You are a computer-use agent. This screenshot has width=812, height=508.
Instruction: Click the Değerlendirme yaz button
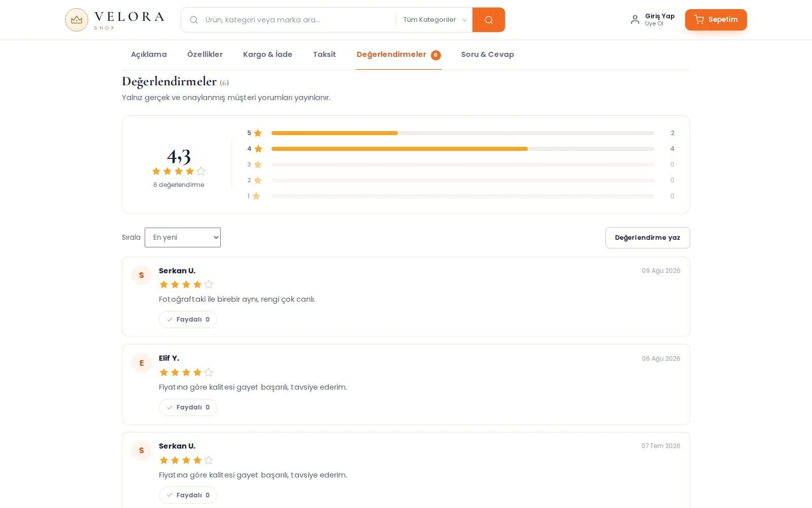648,238
